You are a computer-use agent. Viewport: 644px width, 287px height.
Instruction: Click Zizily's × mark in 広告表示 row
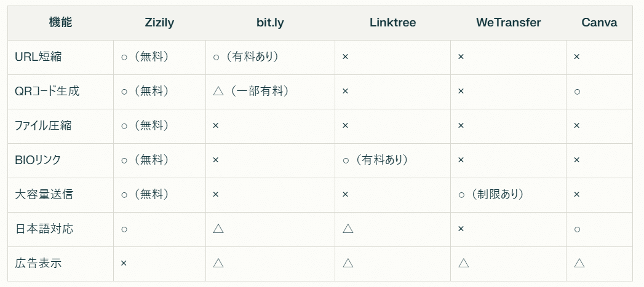tap(124, 263)
